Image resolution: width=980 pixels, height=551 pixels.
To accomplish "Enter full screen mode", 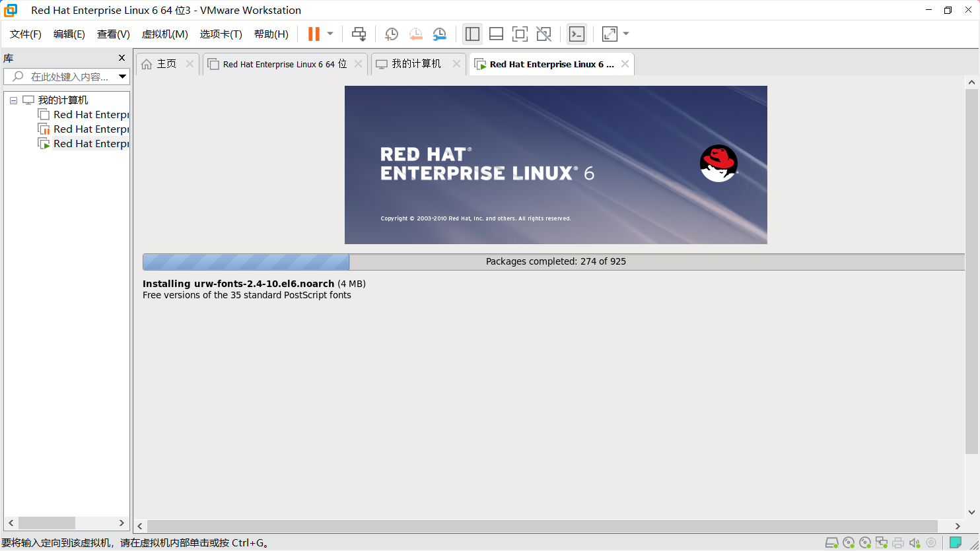I will click(520, 34).
